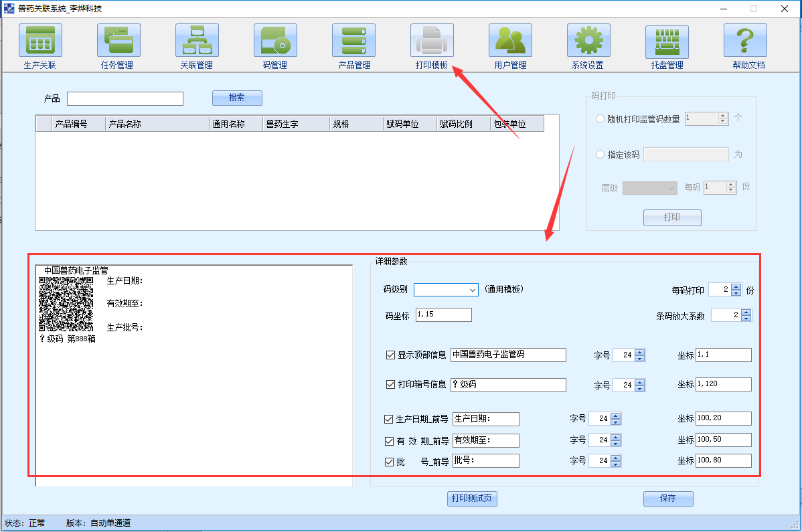Open the 用户管理 toolbar icon
Viewport: 802px width, 532px height.
(510, 40)
